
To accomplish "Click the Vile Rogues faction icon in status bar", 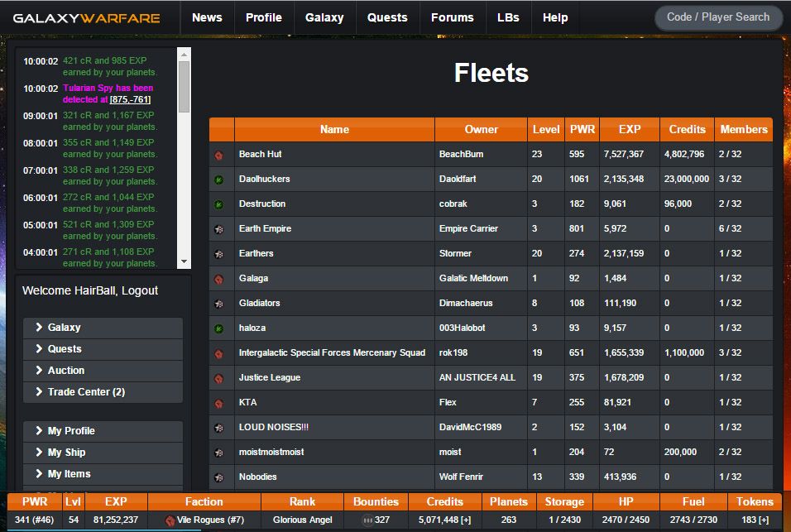I will click(x=170, y=520).
